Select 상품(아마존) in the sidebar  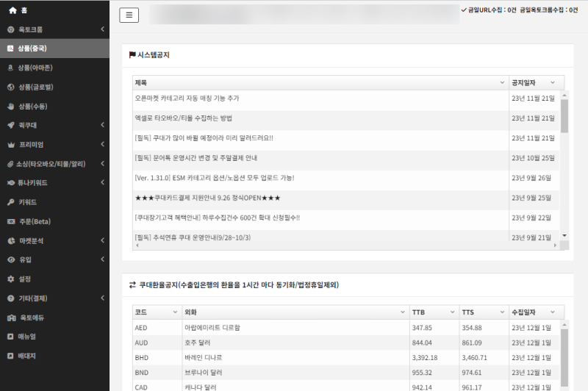pos(54,68)
